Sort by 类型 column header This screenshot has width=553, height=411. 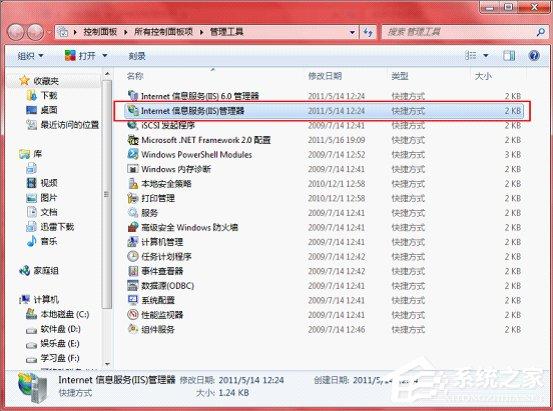pos(400,76)
